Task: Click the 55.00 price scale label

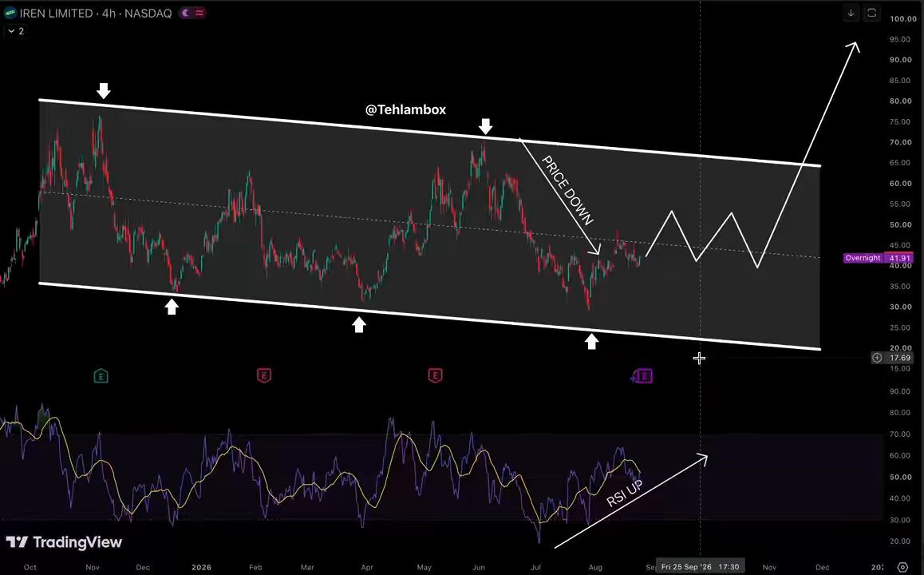Action: coord(900,204)
